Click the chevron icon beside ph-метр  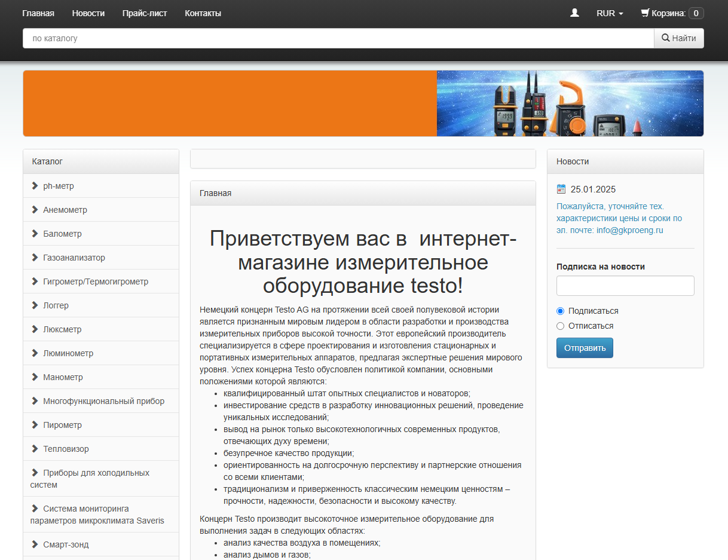point(35,186)
